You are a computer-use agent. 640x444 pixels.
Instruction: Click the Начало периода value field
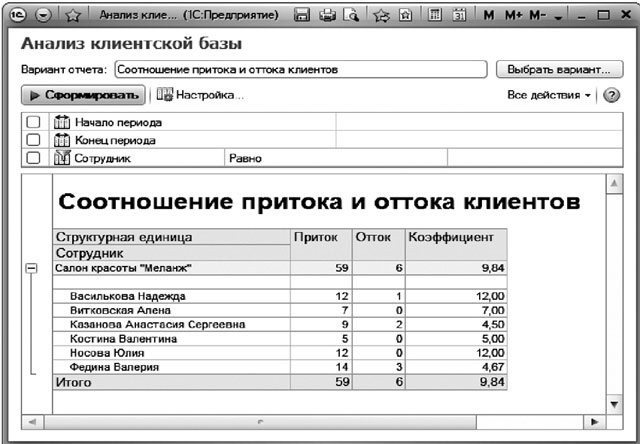coord(480,122)
